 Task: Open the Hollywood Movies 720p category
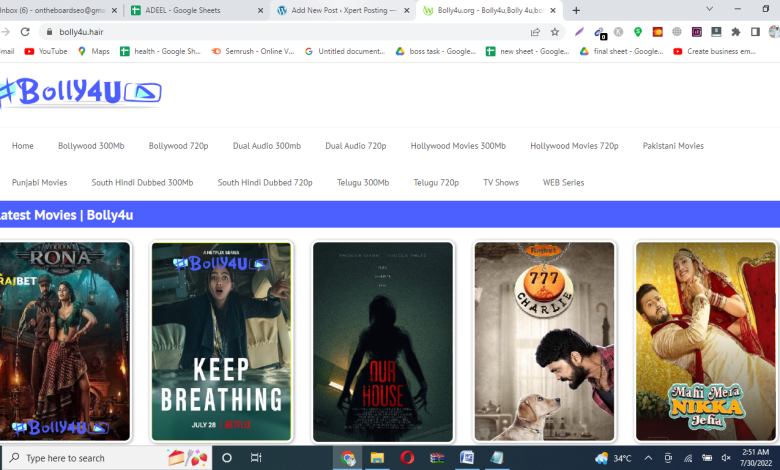pos(574,146)
